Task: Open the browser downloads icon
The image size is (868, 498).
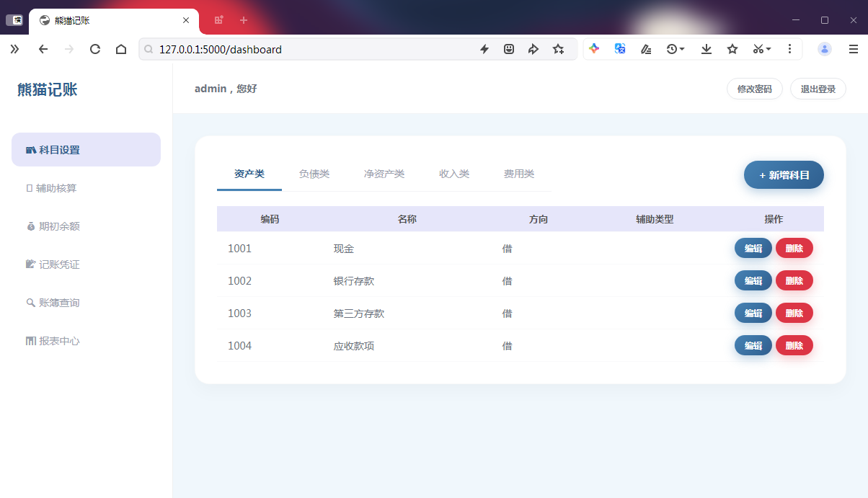Action: 707,49
